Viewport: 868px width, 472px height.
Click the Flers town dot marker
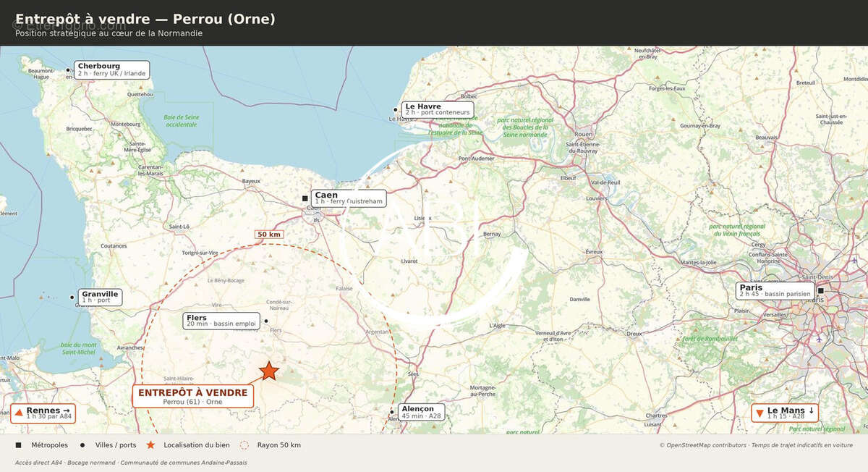point(266,321)
